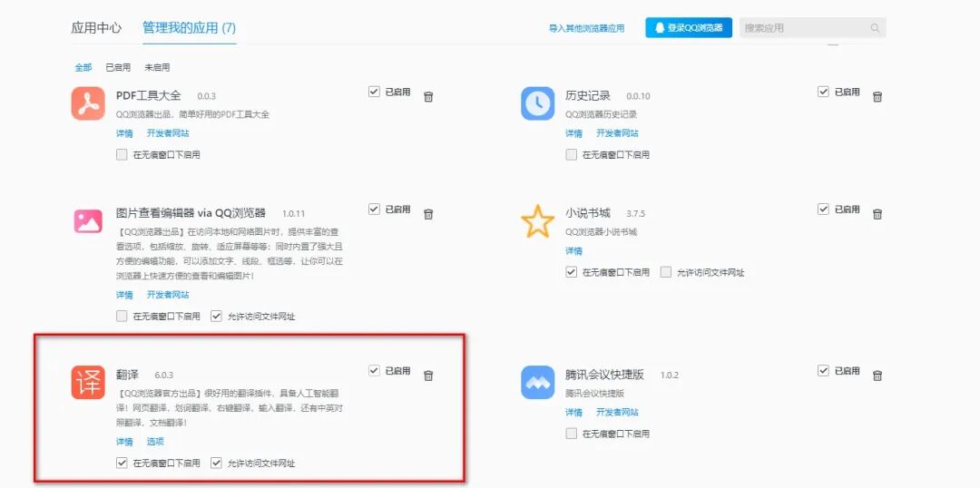Delete 图片查看编辑器 with trash icon

(428, 214)
